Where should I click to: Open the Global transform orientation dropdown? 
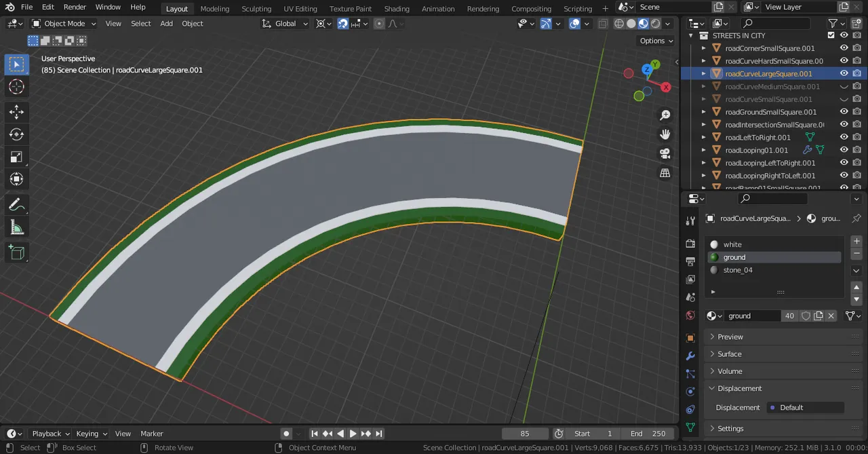click(285, 24)
